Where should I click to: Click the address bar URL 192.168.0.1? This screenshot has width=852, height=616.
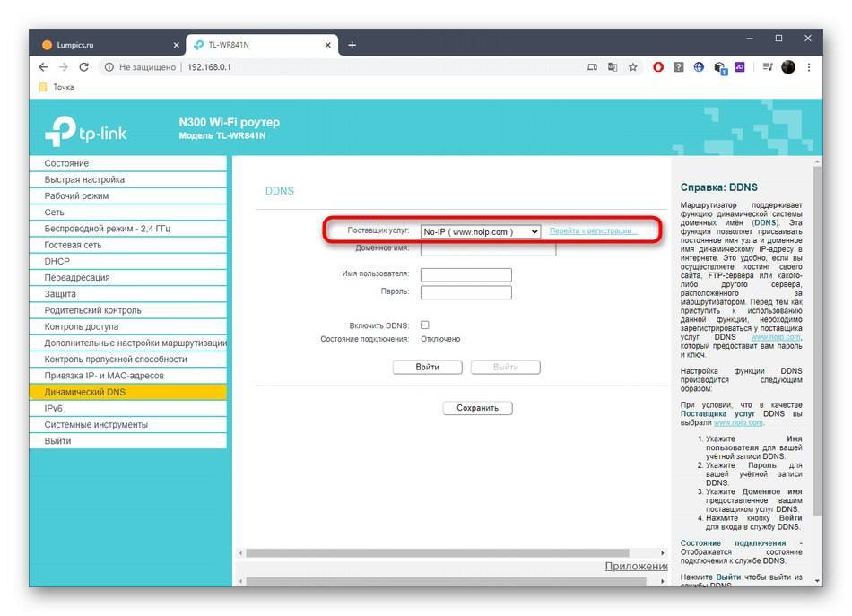tap(209, 67)
